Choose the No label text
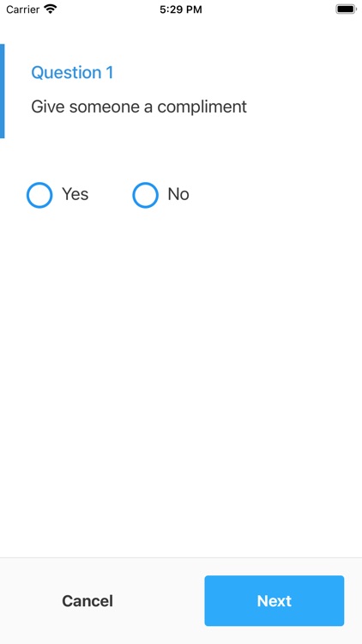This screenshot has width=362, height=644. click(x=178, y=194)
